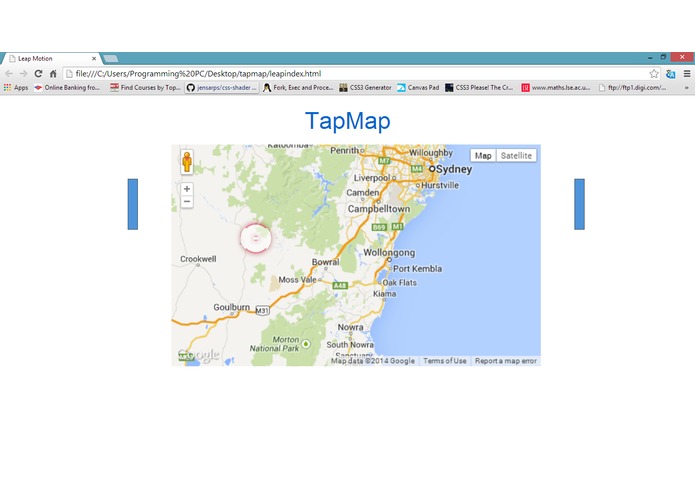Open jensarps/css-shader GitHub bookmark
This screenshot has width=695, height=494.
[222, 88]
